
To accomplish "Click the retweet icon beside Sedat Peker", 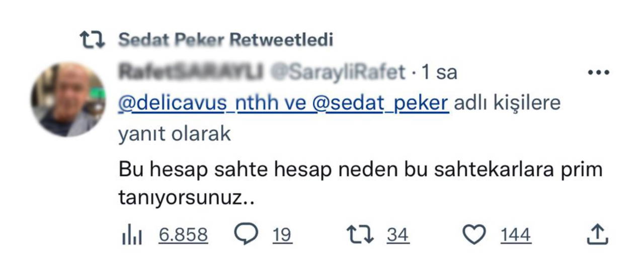I will point(95,40).
